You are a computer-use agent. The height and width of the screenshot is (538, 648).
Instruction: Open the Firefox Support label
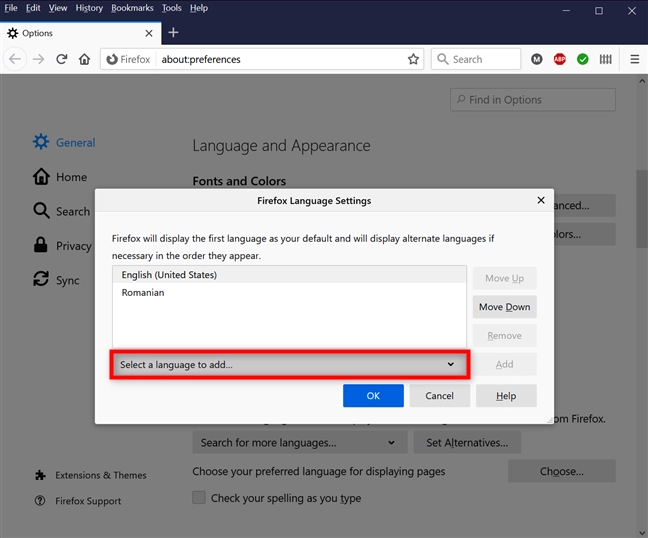(x=88, y=501)
